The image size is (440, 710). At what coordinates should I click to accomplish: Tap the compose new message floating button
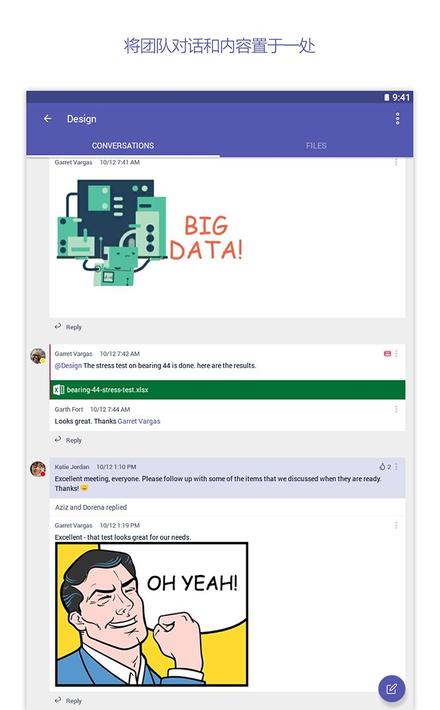(392, 689)
